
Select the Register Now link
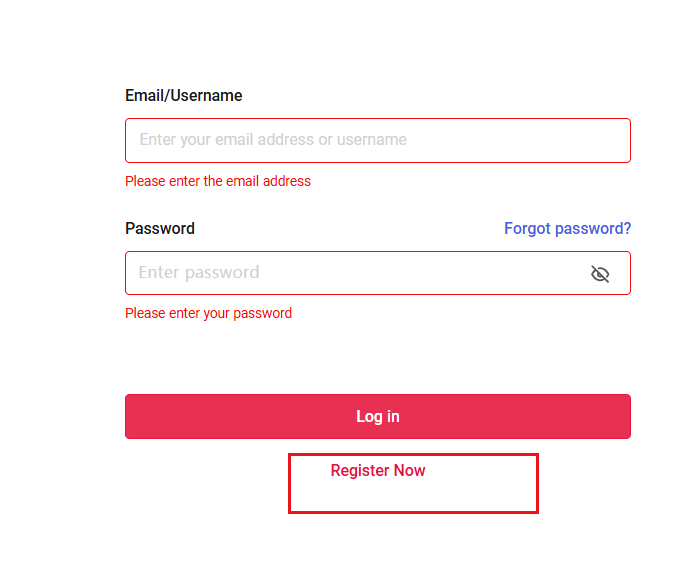tap(378, 471)
